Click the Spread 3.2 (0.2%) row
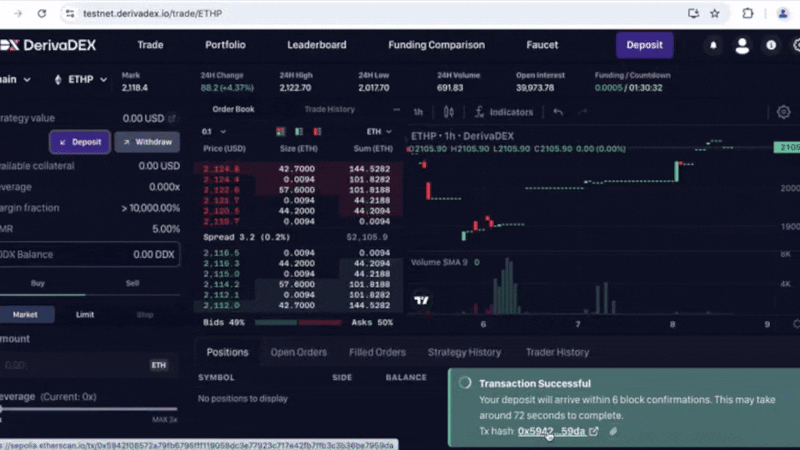The height and width of the screenshot is (450, 800). pos(298,237)
